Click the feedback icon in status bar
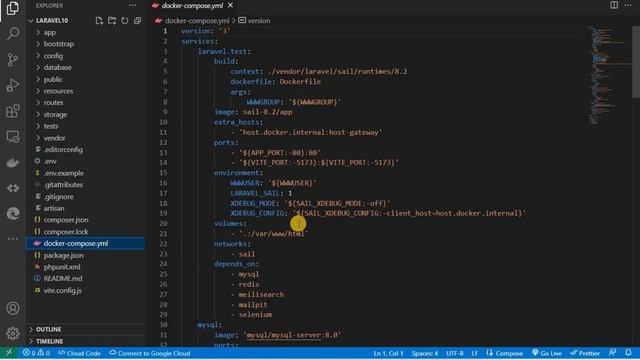 (x=612, y=353)
